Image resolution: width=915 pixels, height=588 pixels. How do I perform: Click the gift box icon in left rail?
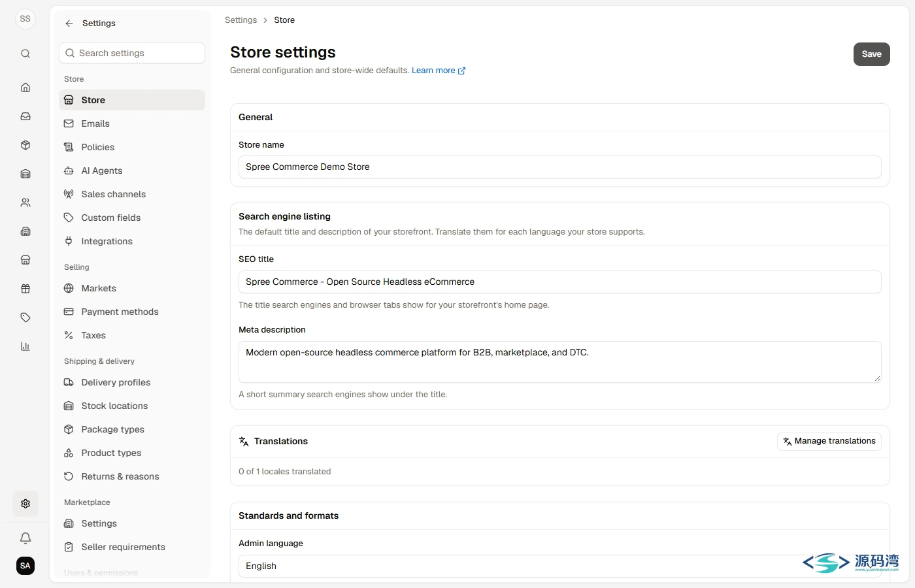pyautogui.click(x=25, y=289)
